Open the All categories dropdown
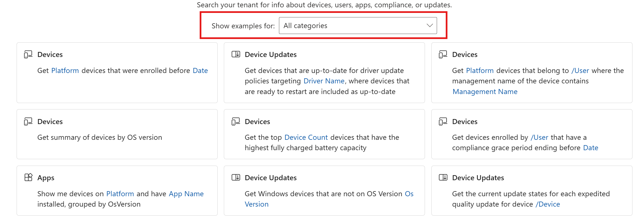The image size is (644, 224). (358, 26)
